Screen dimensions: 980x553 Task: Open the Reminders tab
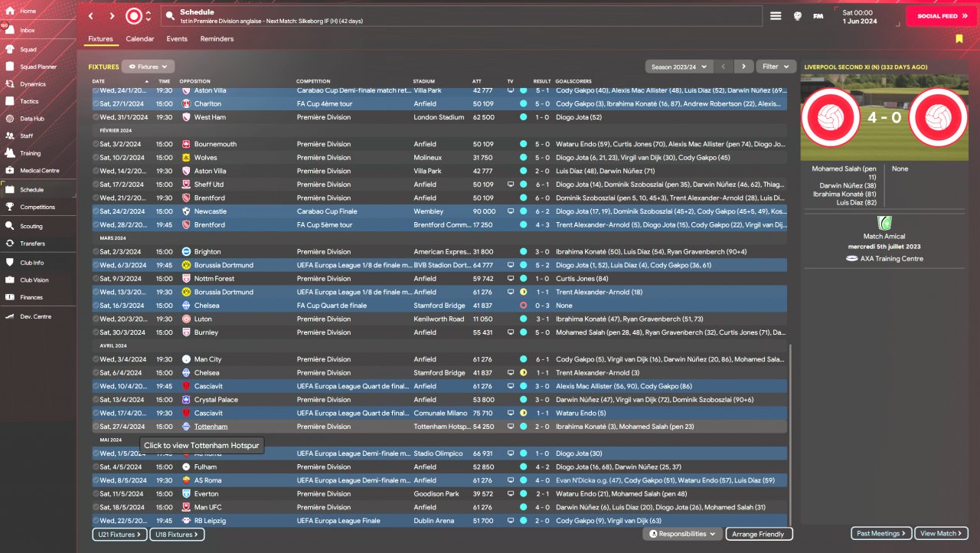pyautogui.click(x=217, y=39)
